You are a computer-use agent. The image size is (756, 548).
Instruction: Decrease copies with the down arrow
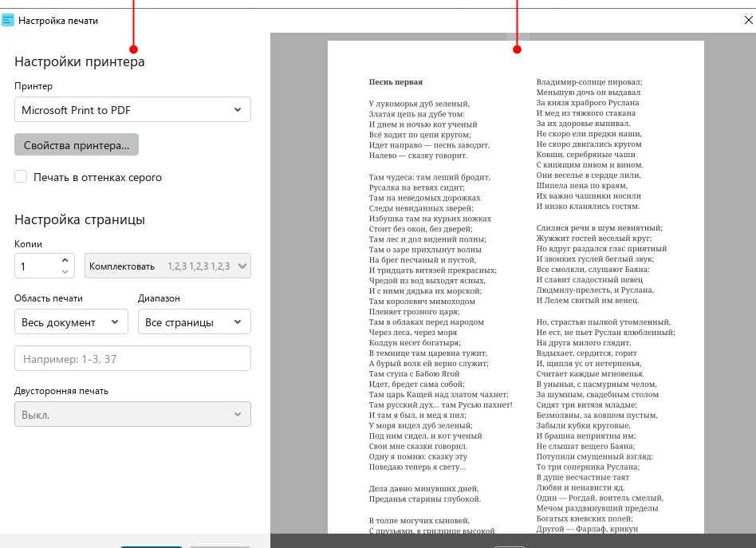tap(65, 271)
